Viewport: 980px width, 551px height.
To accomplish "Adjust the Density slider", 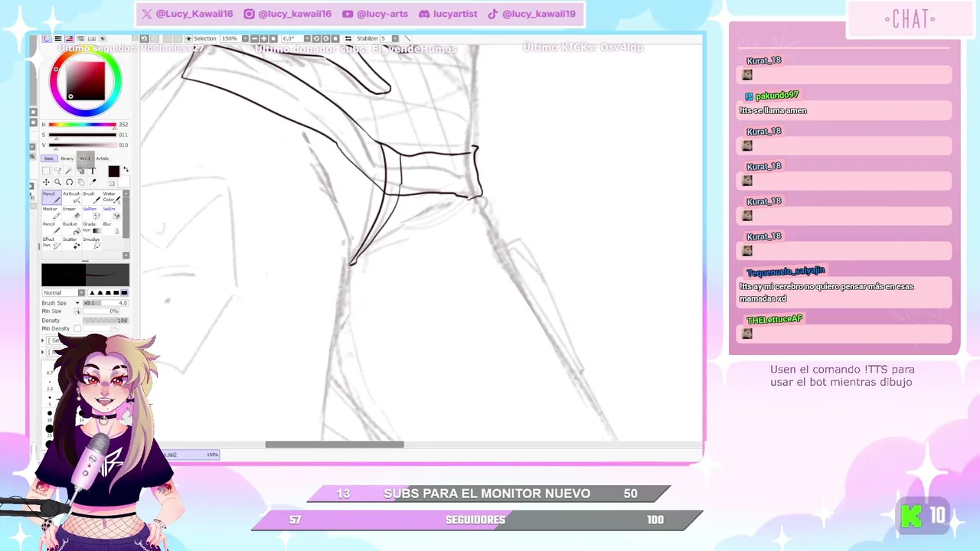I will click(x=106, y=321).
